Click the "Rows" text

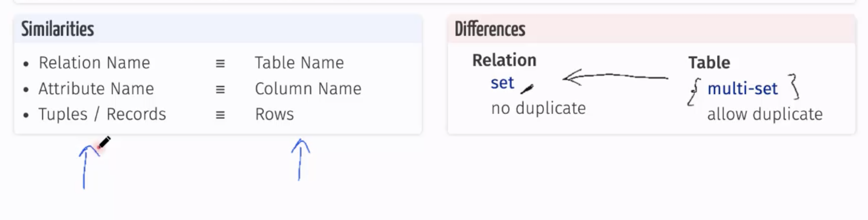click(274, 114)
